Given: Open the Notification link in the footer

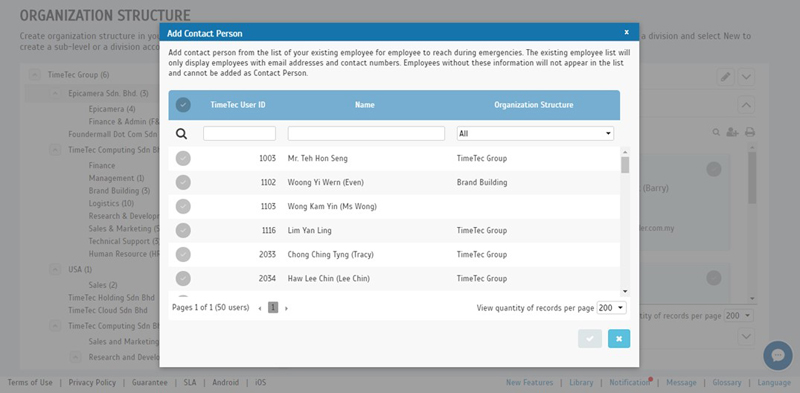Looking at the screenshot, I should (x=630, y=382).
